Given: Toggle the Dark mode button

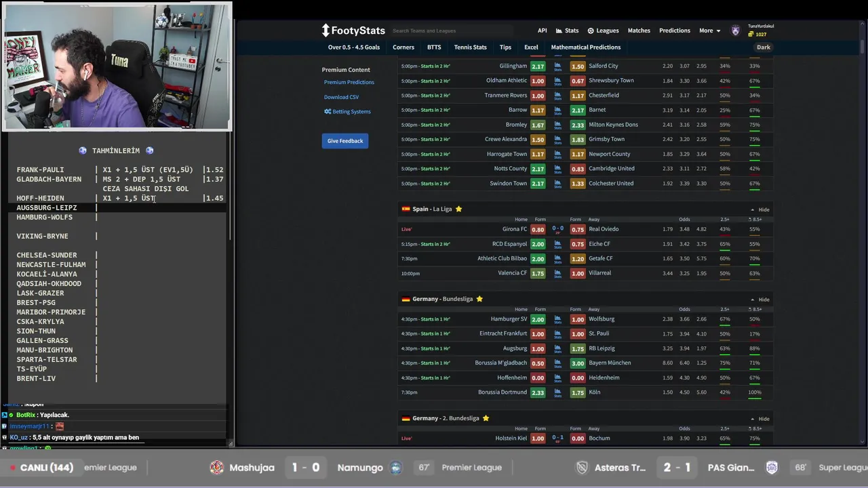Looking at the screenshot, I should coord(764,47).
